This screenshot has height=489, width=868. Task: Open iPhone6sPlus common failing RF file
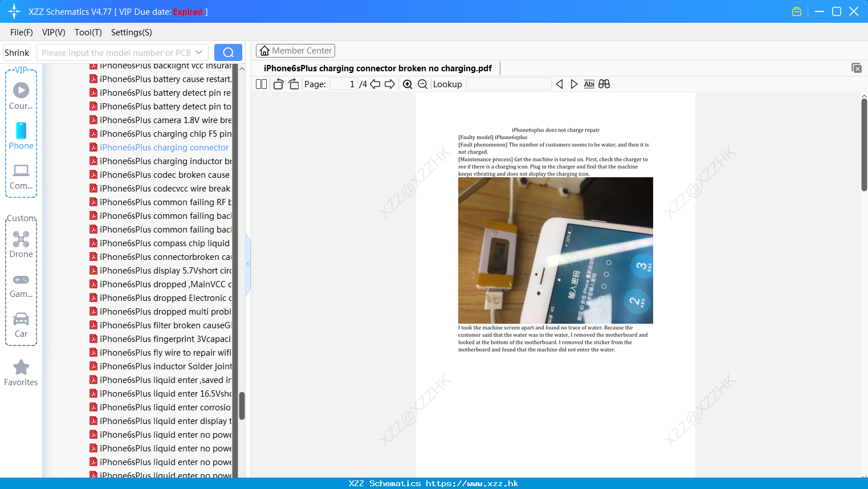coord(160,202)
